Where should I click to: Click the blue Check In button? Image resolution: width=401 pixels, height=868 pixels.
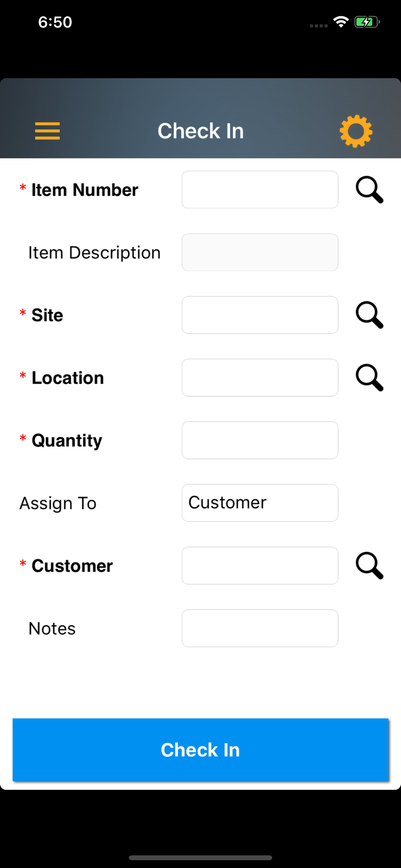pos(200,750)
